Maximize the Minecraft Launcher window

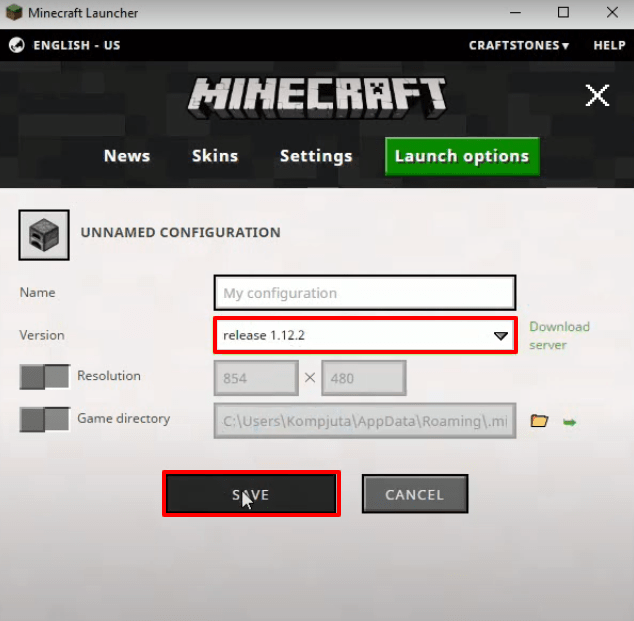click(563, 13)
